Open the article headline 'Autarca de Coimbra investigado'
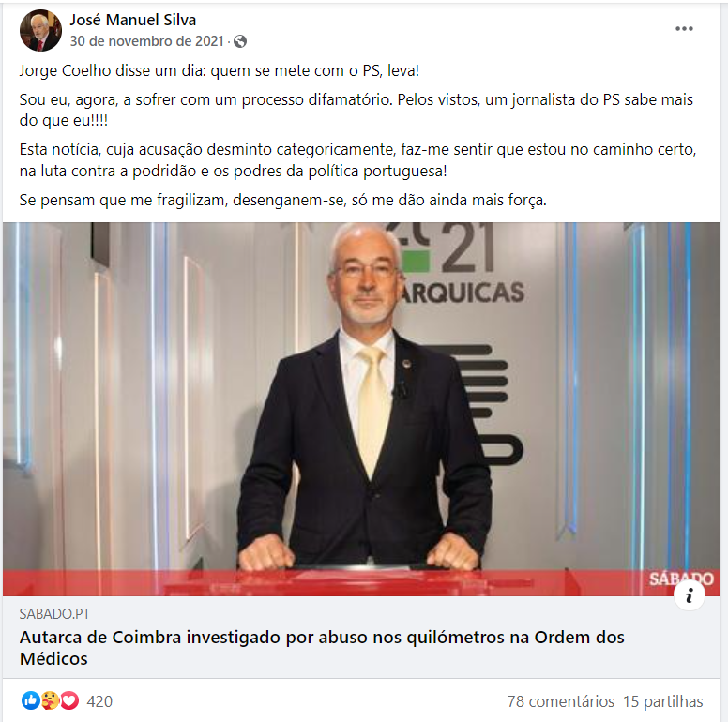This screenshot has width=728, height=722. pos(322,648)
